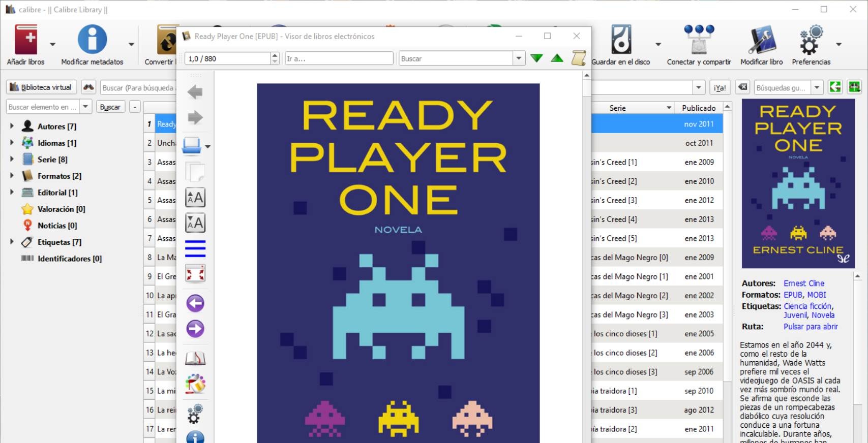Viewport: 868px width, 443px height.
Task: Expand the Autores [7] tree node
Action: pyautogui.click(x=12, y=126)
